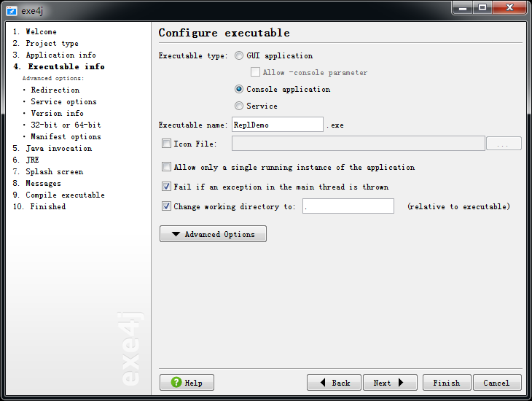The image size is (532, 401).
Task: Open Version info advanced item
Action: pos(57,113)
